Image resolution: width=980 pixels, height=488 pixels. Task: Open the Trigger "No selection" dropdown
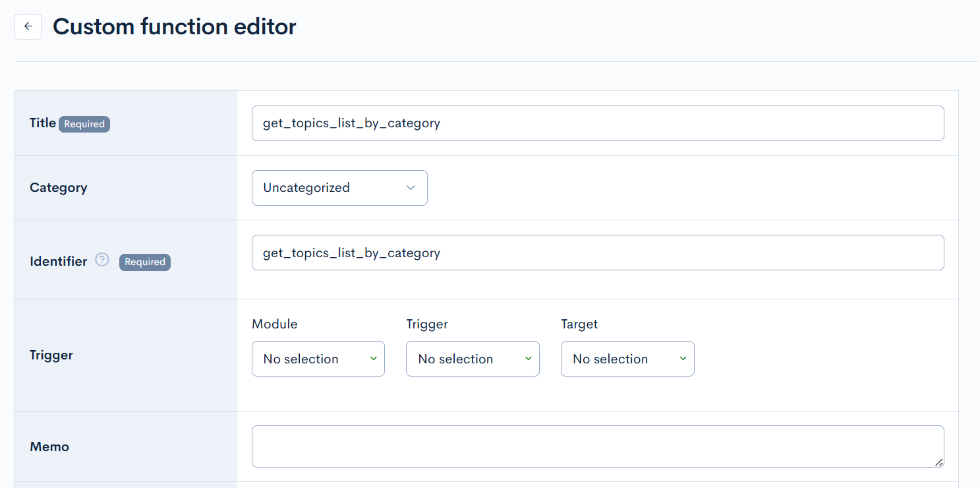(x=472, y=359)
